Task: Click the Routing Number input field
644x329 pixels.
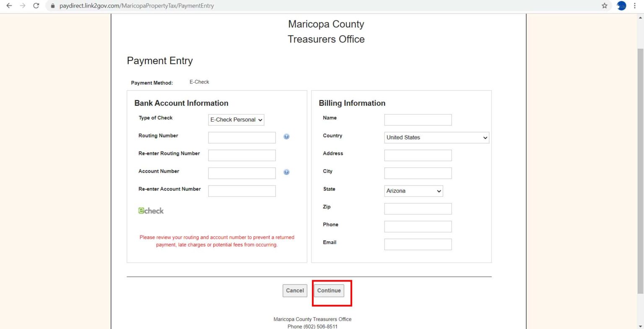Action: 242,137
